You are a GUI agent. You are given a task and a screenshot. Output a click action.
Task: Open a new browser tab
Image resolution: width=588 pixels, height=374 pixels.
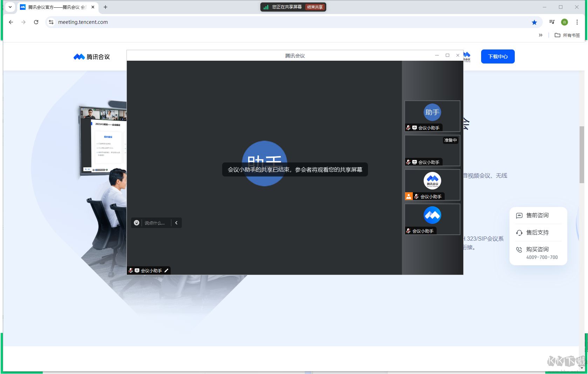click(x=105, y=7)
